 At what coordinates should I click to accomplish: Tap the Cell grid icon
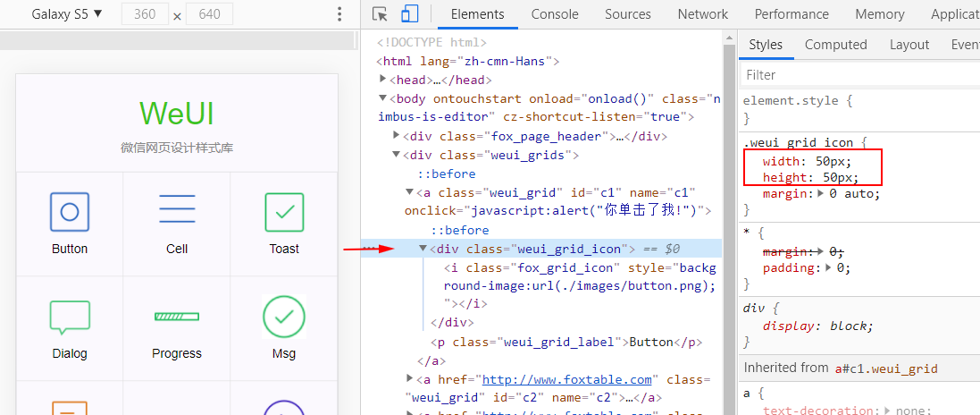click(x=177, y=212)
